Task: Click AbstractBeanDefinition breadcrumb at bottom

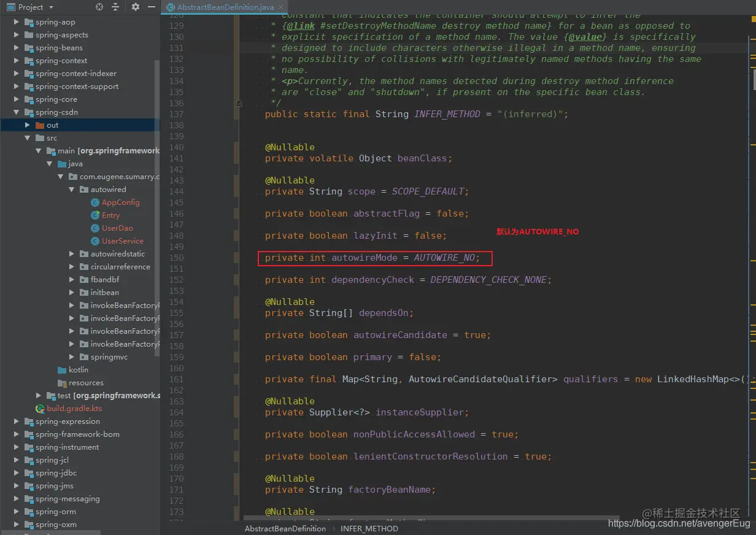Action: tap(285, 529)
